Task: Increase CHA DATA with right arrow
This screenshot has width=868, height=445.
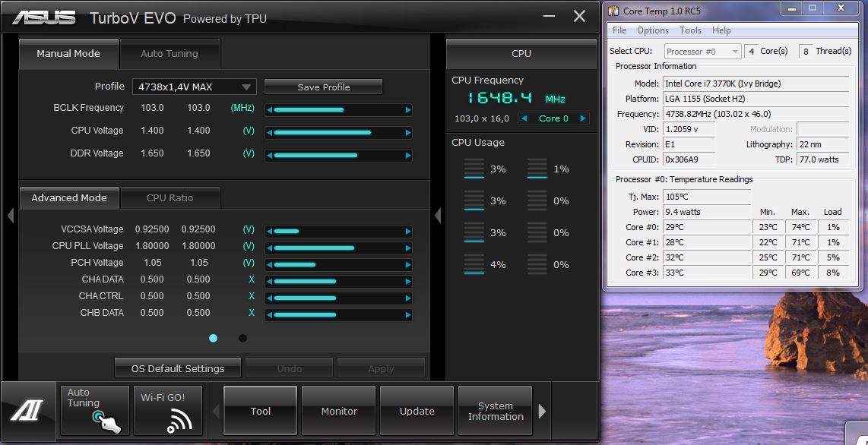Action: pos(408,282)
